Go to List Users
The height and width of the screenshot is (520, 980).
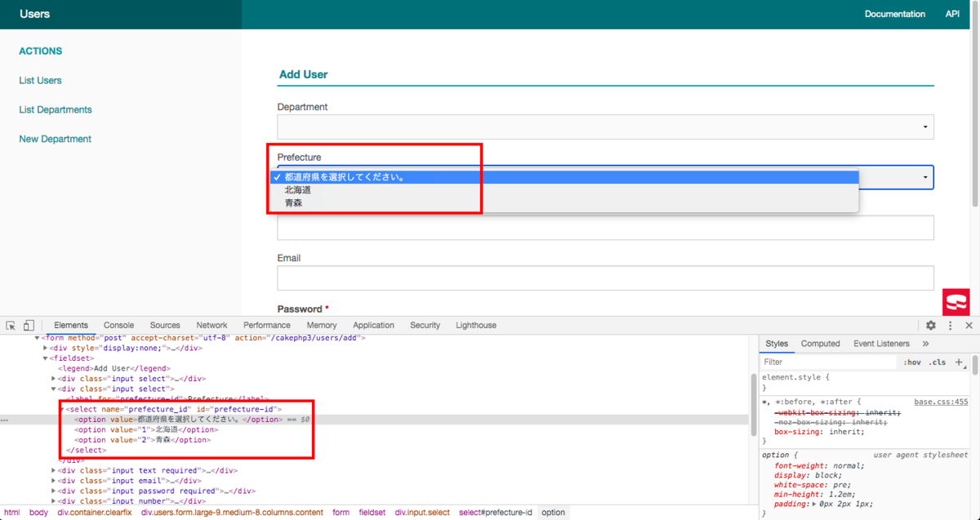click(40, 80)
